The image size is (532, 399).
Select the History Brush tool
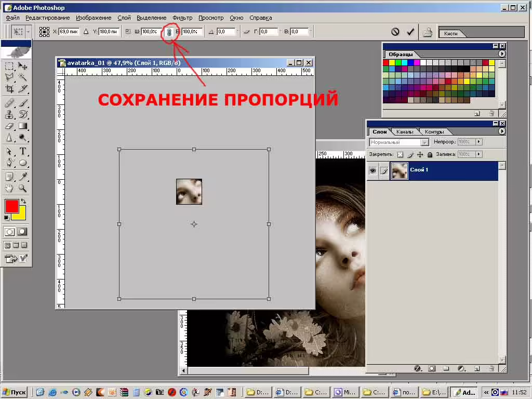click(23, 114)
